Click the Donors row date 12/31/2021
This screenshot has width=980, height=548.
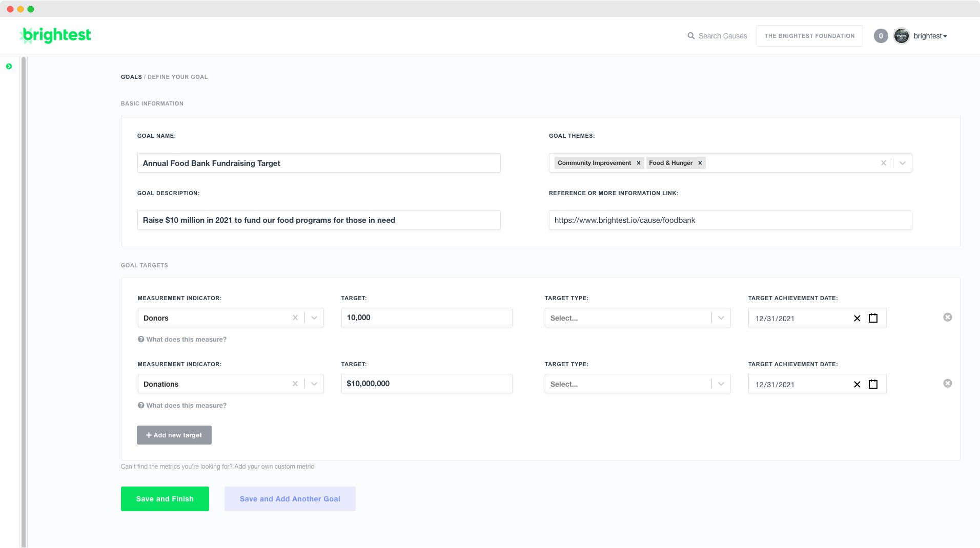tap(775, 318)
